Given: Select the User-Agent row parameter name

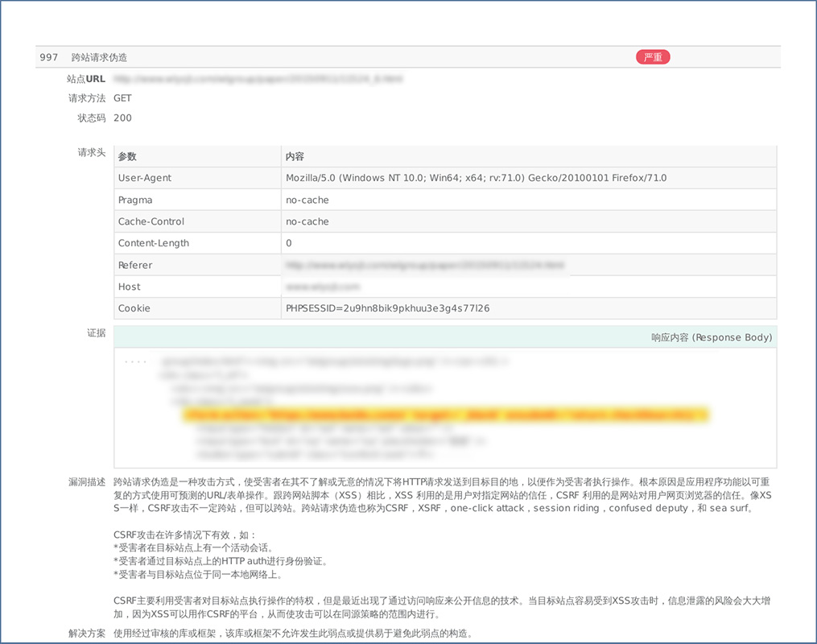Looking at the screenshot, I should [145, 178].
